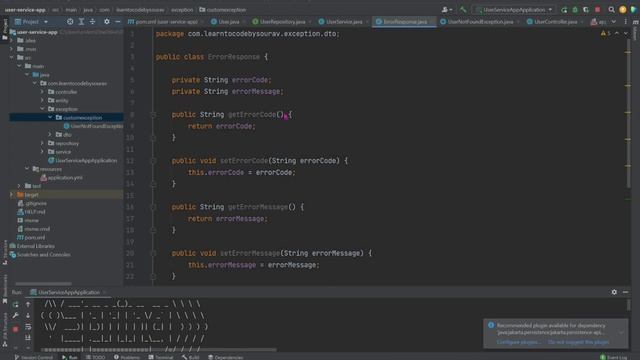Select application.yml in project tree
The image size is (640, 360).
[61, 178]
